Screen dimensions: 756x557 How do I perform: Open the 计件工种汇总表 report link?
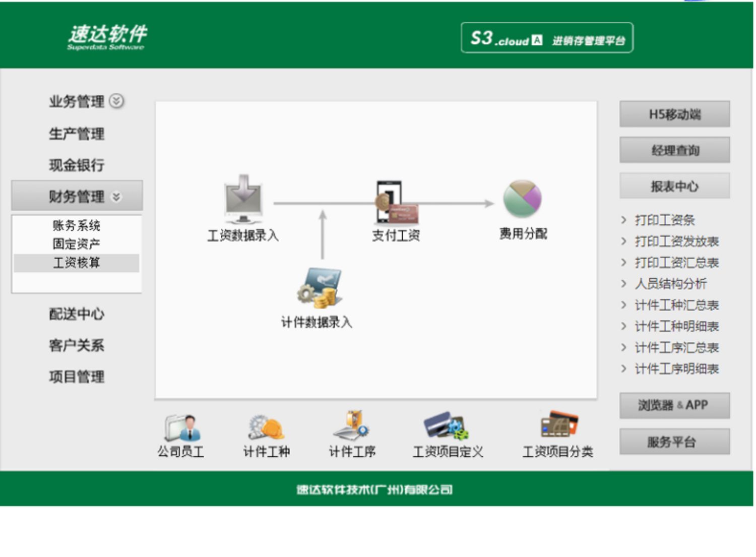pyautogui.click(x=677, y=304)
